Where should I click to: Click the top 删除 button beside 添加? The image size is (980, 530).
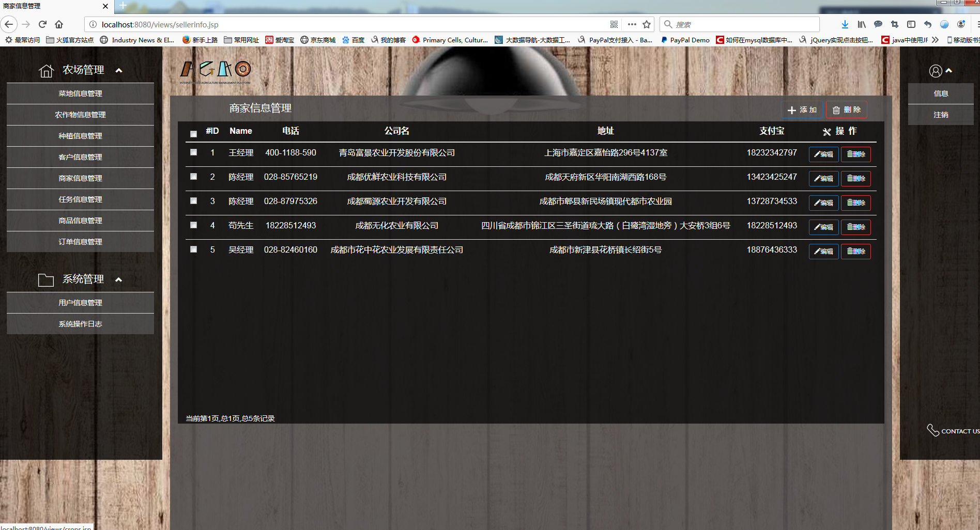coord(847,110)
